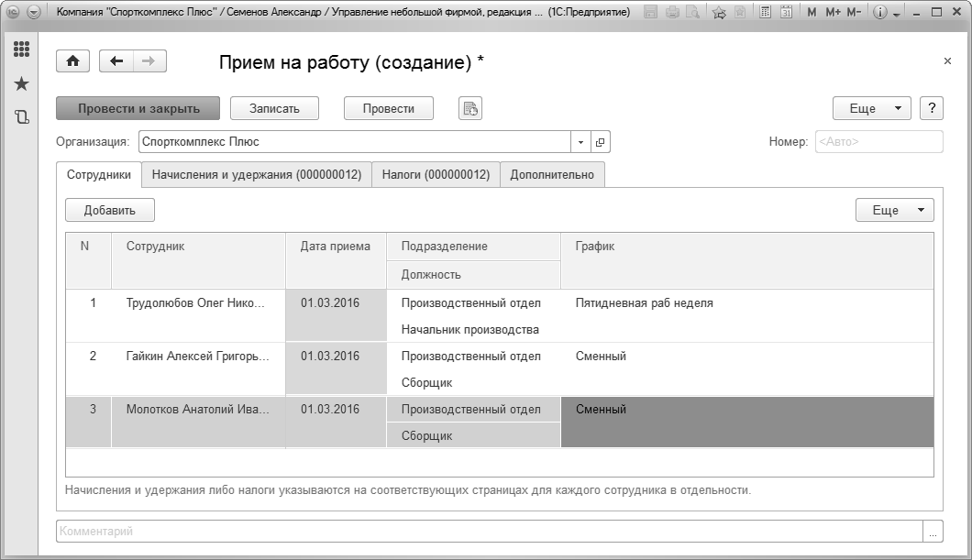The image size is (972, 560).
Task: Select employee Молотков Анатолий cell
Action: [198, 422]
